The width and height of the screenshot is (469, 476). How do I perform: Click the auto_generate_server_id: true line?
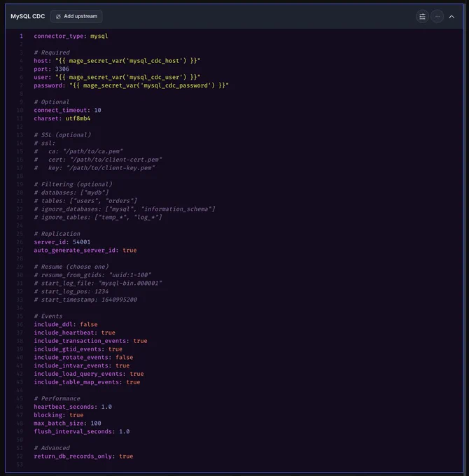(x=85, y=250)
